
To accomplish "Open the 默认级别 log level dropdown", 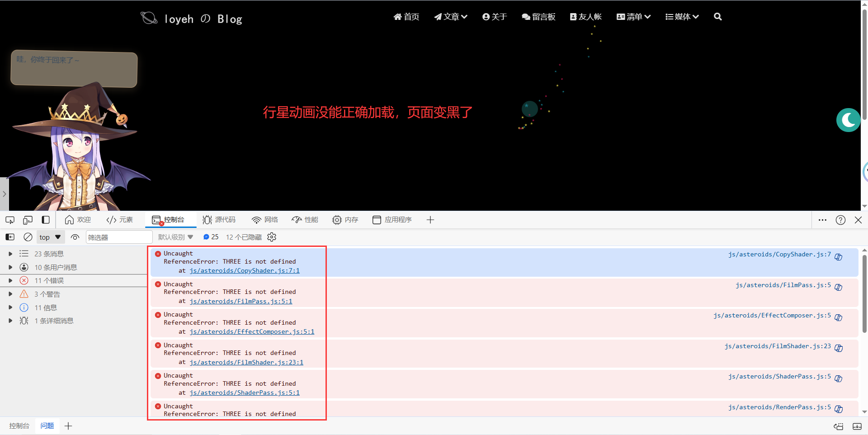I will (175, 237).
